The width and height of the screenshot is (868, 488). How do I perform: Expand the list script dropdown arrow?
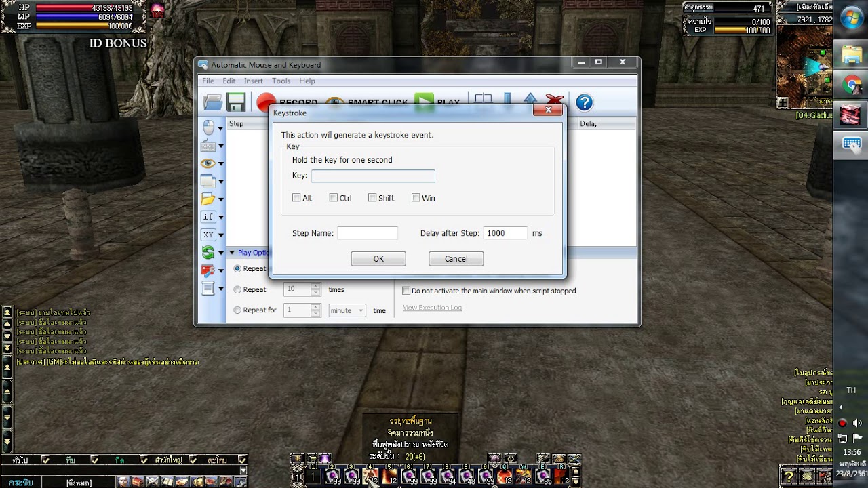click(220, 289)
